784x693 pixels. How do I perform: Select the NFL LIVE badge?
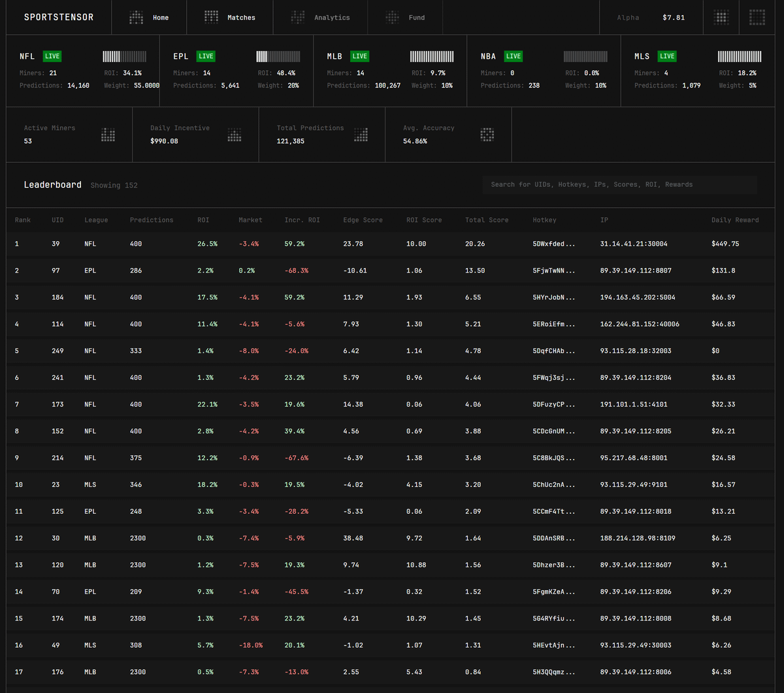coord(52,56)
